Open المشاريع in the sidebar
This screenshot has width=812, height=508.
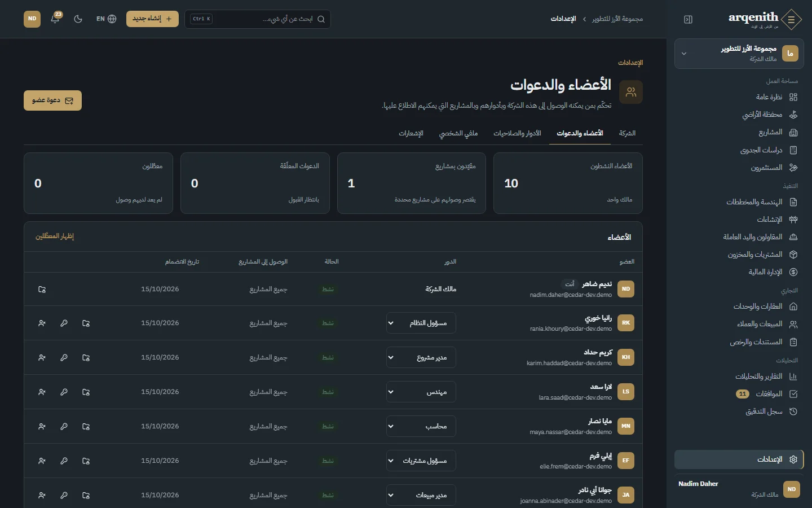pos(739,133)
